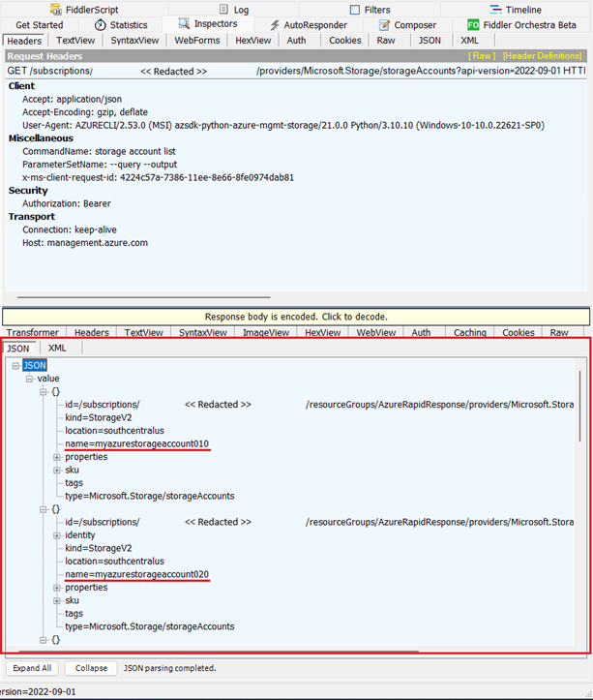Select the name=myazurestorageaccount010 row
The width and height of the screenshot is (593, 700).
[x=136, y=443]
